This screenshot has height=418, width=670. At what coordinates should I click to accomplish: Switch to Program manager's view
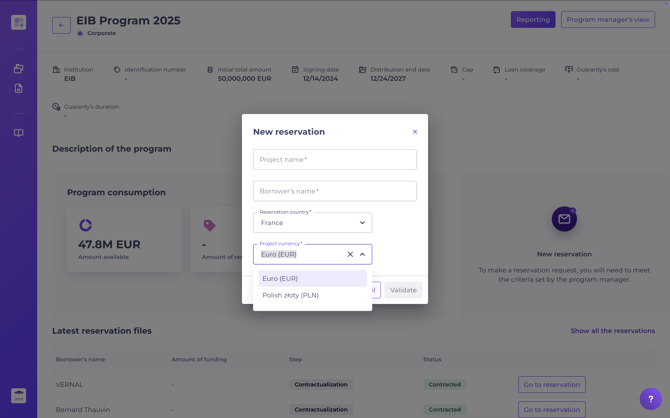click(608, 20)
